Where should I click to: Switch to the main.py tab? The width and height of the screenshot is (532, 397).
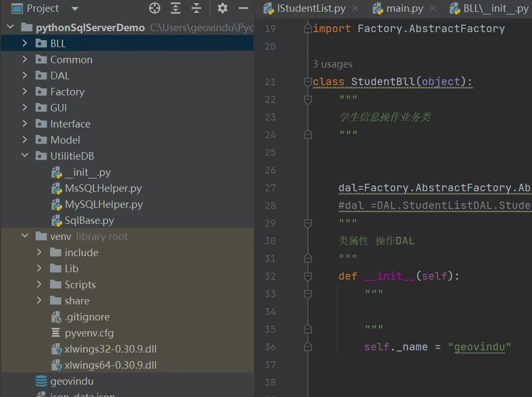tap(404, 9)
